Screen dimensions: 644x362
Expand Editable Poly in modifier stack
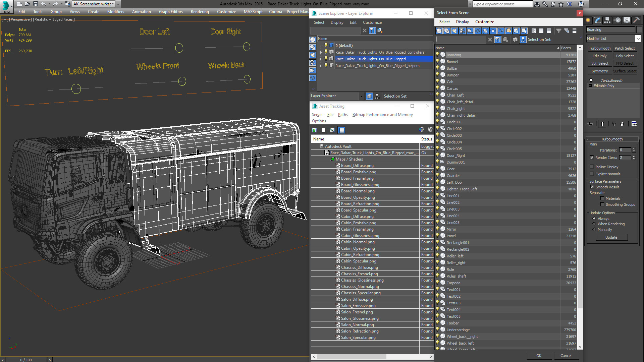[590, 86]
